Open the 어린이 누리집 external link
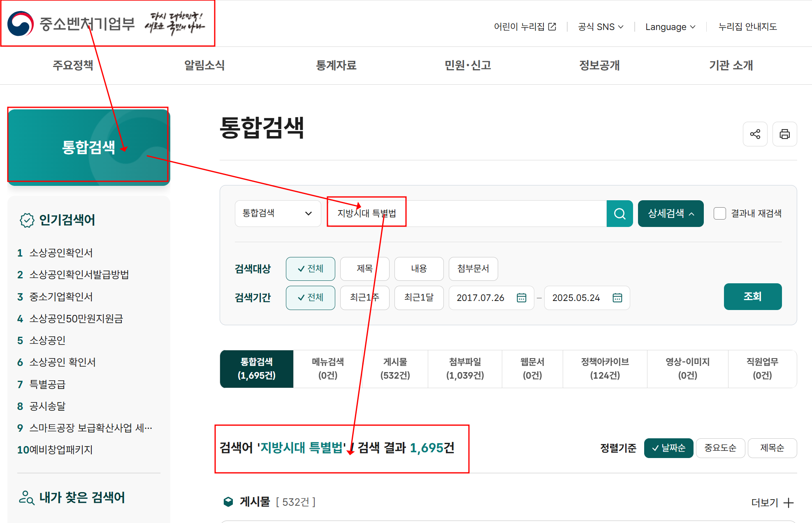This screenshot has width=812, height=523. click(x=525, y=27)
